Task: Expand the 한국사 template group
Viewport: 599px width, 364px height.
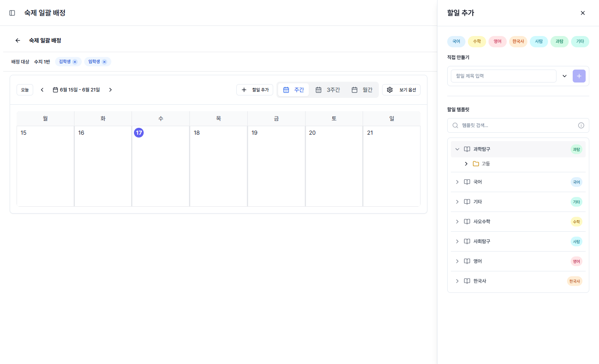Action: pos(457,281)
